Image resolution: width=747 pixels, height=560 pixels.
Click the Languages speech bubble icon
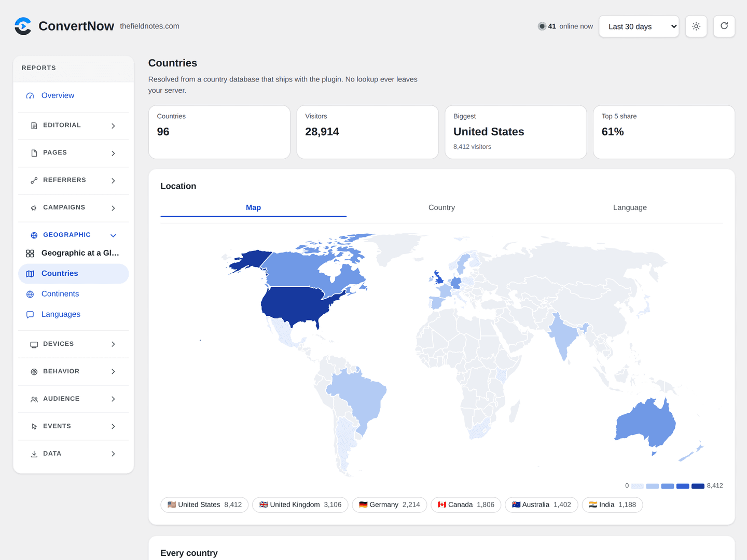pos(30,315)
